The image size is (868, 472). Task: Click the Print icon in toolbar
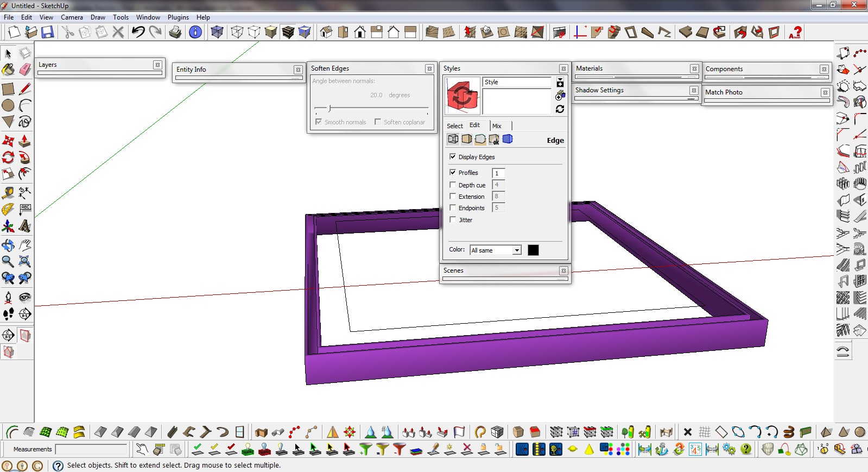[x=175, y=32]
